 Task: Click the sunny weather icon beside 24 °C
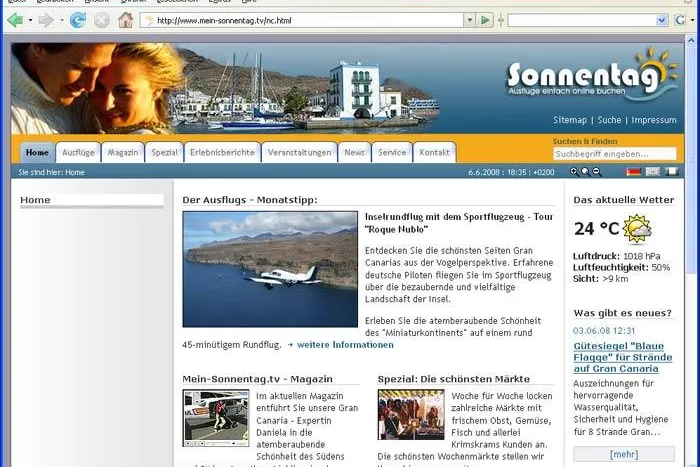[x=637, y=229]
